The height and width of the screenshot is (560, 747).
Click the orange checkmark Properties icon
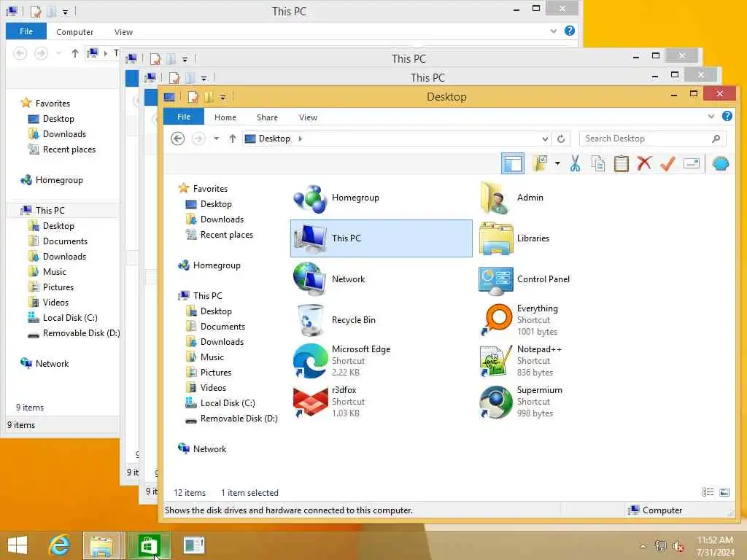667,164
